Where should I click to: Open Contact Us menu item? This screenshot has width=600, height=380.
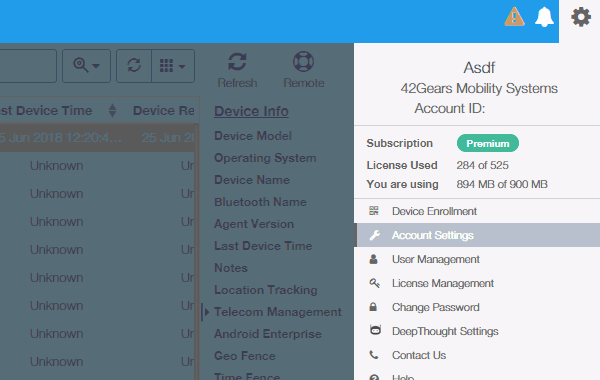tap(477, 355)
